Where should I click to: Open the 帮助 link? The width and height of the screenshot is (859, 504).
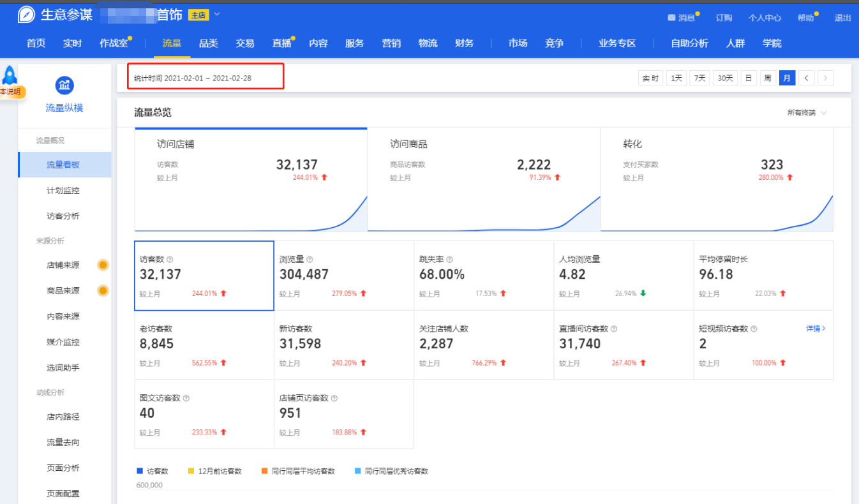tap(805, 18)
